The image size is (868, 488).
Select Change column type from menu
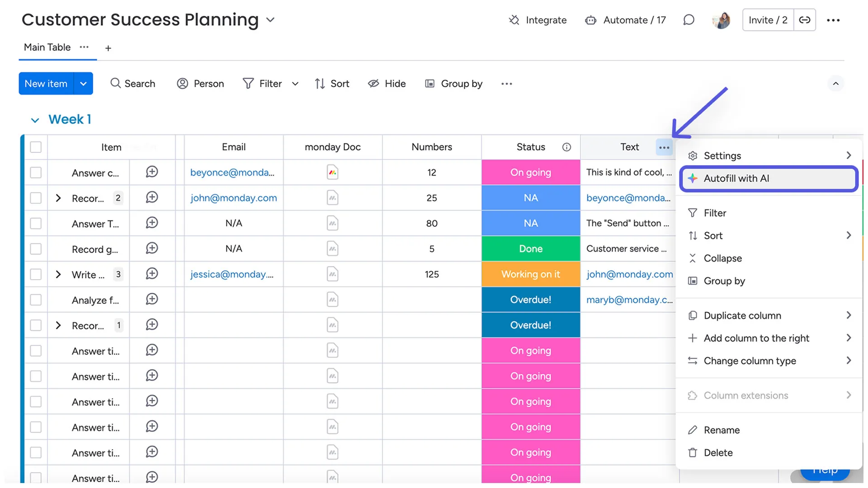(x=750, y=361)
